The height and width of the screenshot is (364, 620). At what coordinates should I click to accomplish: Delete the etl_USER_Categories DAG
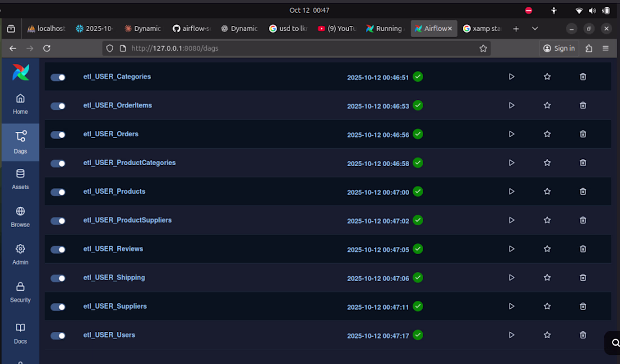[x=583, y=77]
